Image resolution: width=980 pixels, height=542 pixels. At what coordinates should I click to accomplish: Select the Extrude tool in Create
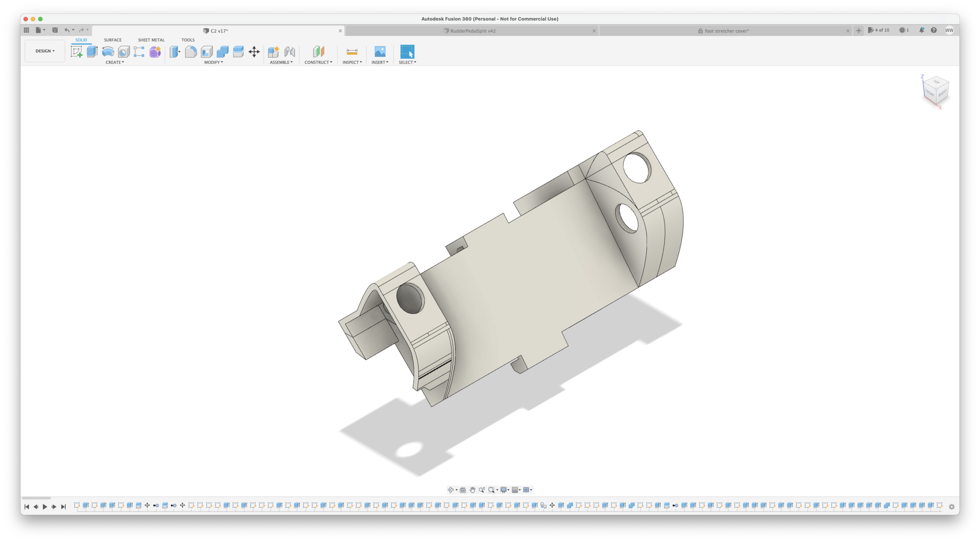(x=92, y=51)
